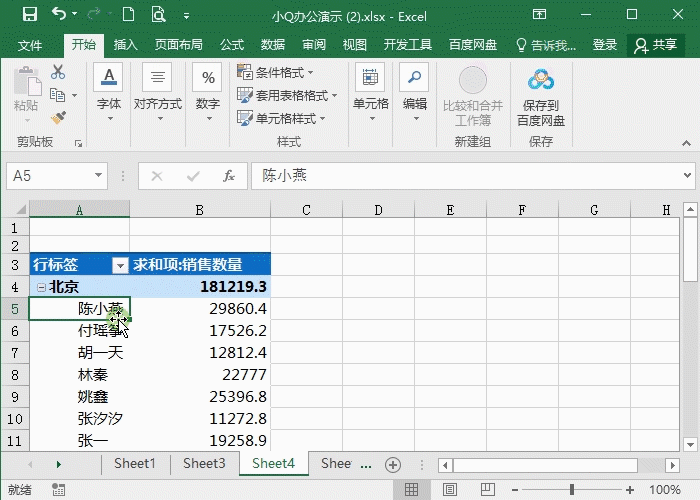The width and height of the screenshot is (700, 500).
Task: Click the Undo arrow icon
Action: pyautogui.click(x=59, y=15)
